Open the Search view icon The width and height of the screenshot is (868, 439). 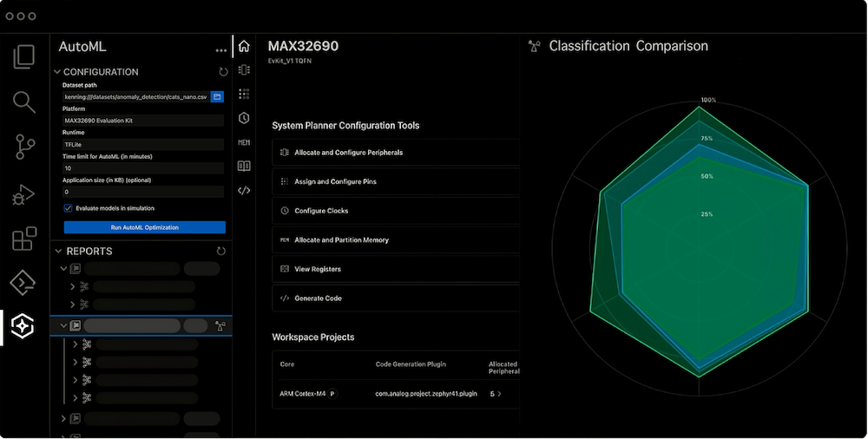click(x=24, y=102)
